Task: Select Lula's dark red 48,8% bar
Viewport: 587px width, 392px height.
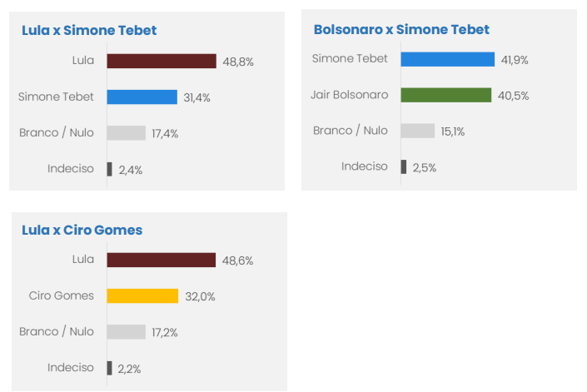Action: pos(162,61)
